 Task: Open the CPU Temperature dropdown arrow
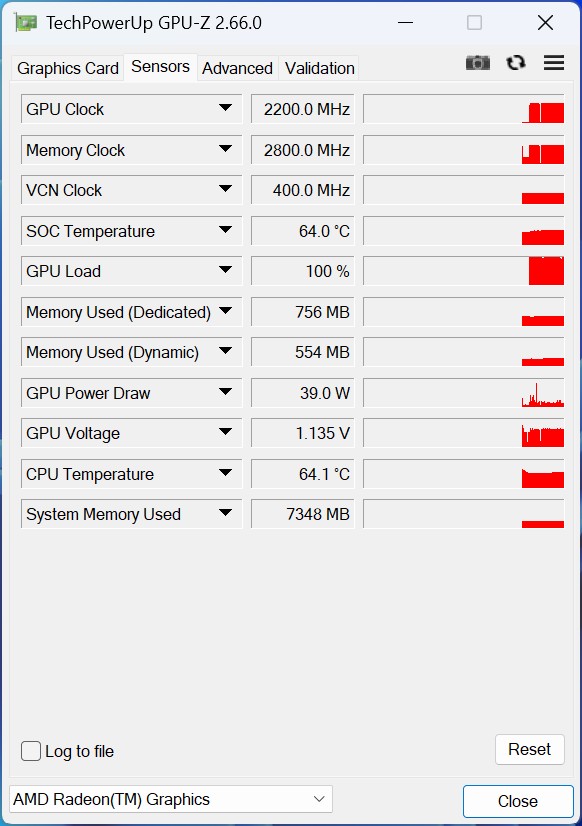(x=225, y=473)
